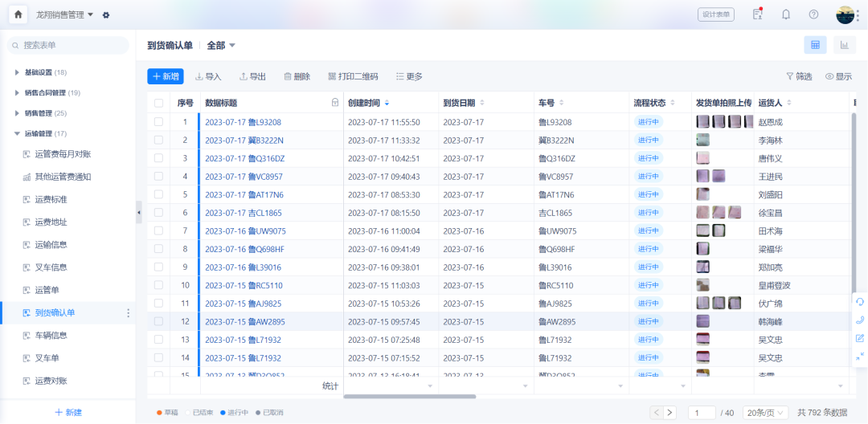The image size is (868, 424).
Task: Click the lock icon in 数据标题 header
Action: tap(334, 103)
